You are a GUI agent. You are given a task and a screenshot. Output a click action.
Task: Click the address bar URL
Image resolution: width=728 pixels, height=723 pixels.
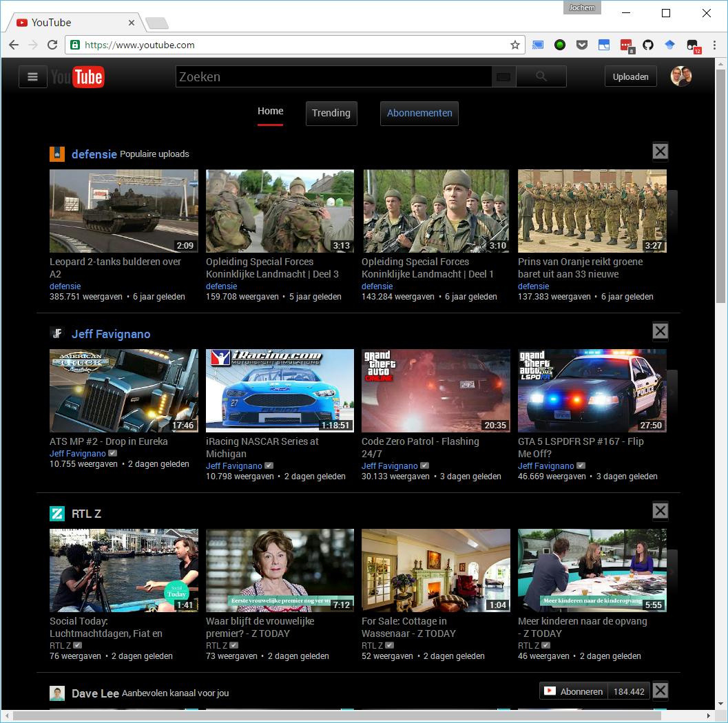(139, 45)
